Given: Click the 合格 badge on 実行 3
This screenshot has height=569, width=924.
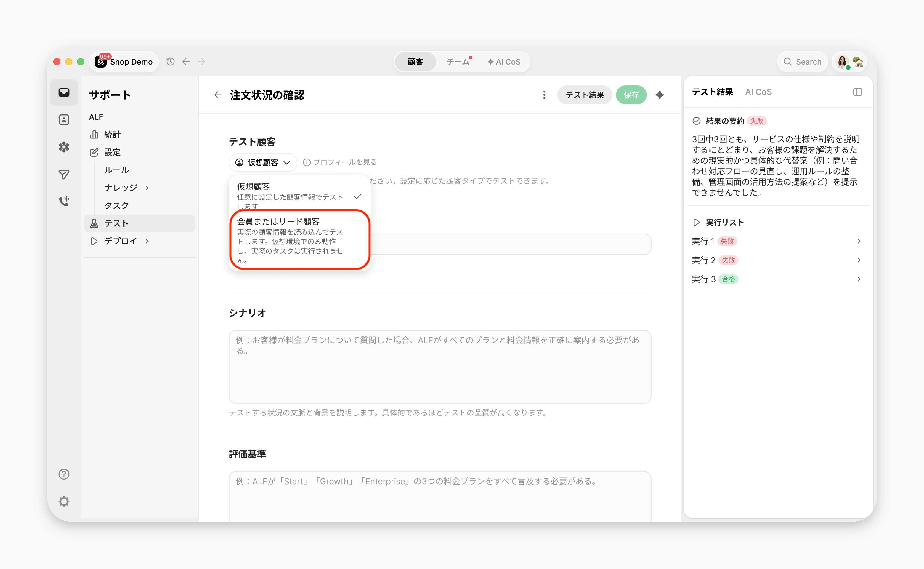Looking at the screenshot, I should pos(729,279).
